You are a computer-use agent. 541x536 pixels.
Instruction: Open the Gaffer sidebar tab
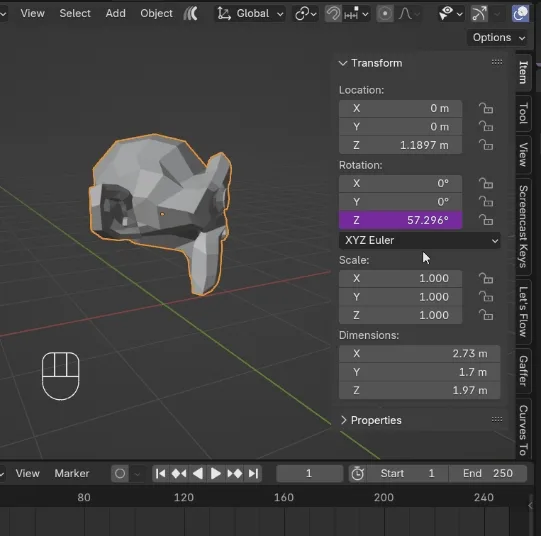523,371
